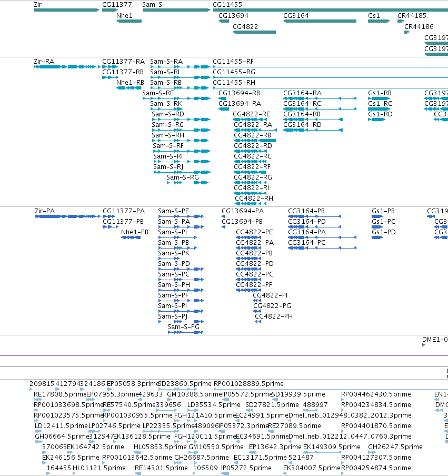This screenshot has height=476, width=448.
Task: Click the CG11377 gene label
Action: [x=117, y=5]
